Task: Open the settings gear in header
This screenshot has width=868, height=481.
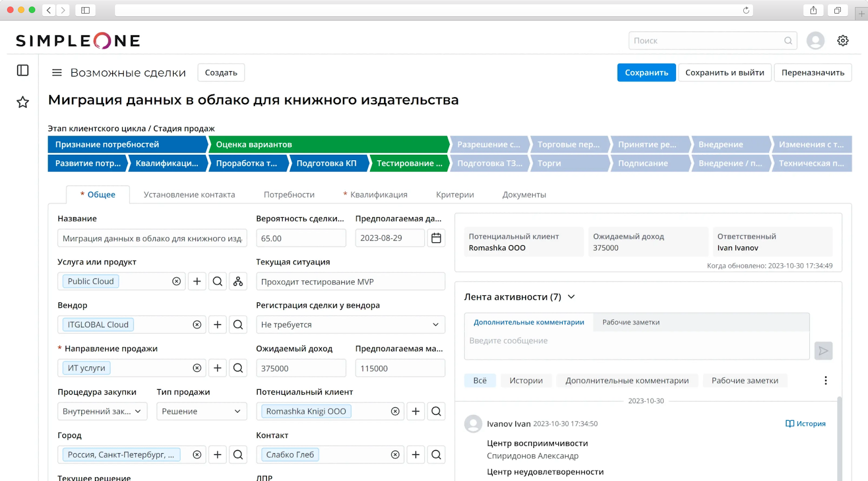Action: [x=843, y=41]
